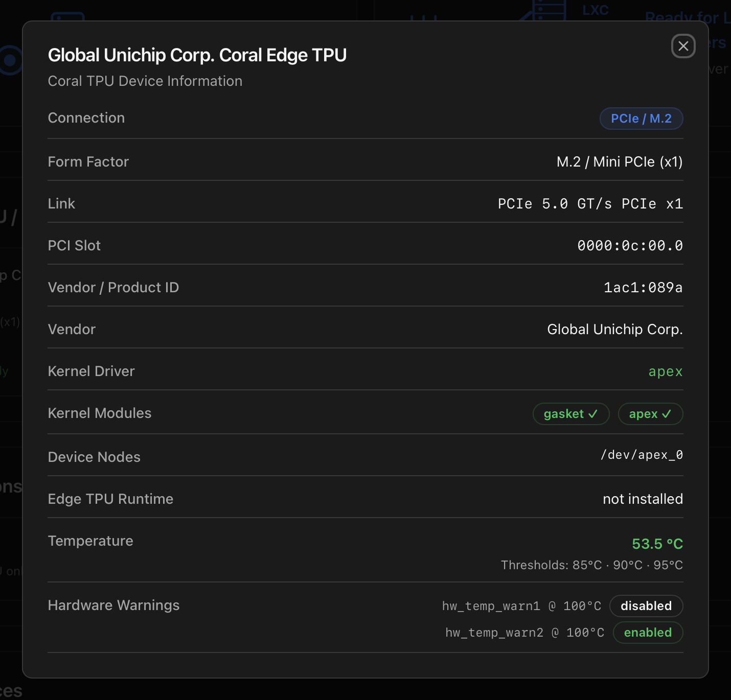This screenshot has height=700, width=731.
Task: Click the Hardware Warnings label
Action: coord(114,605)
